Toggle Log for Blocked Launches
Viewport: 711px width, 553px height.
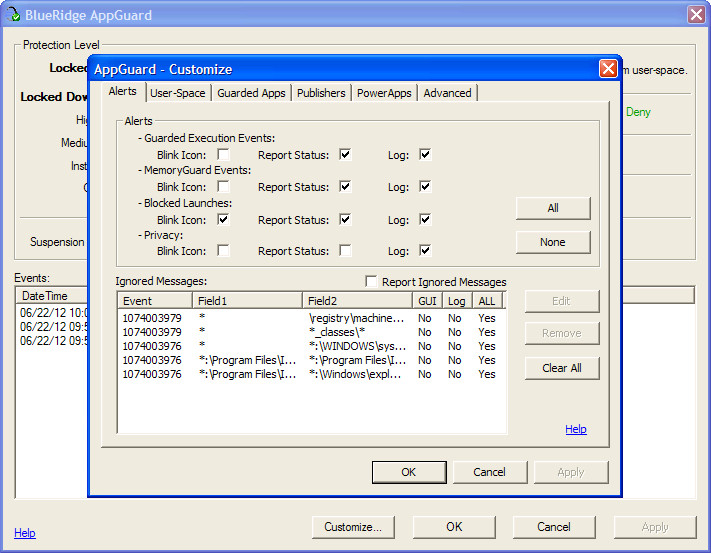coord(425,220)
